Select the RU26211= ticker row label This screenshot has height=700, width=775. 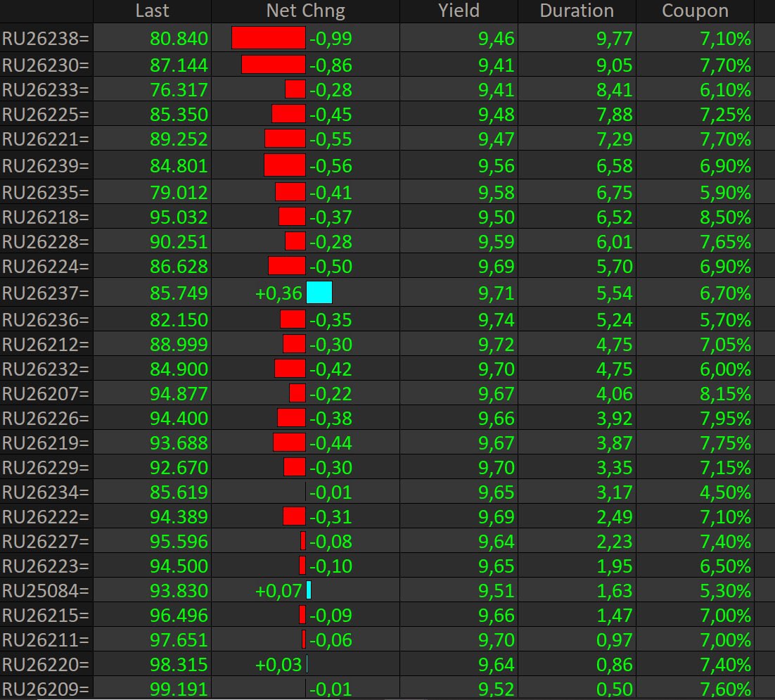(46, 641)
